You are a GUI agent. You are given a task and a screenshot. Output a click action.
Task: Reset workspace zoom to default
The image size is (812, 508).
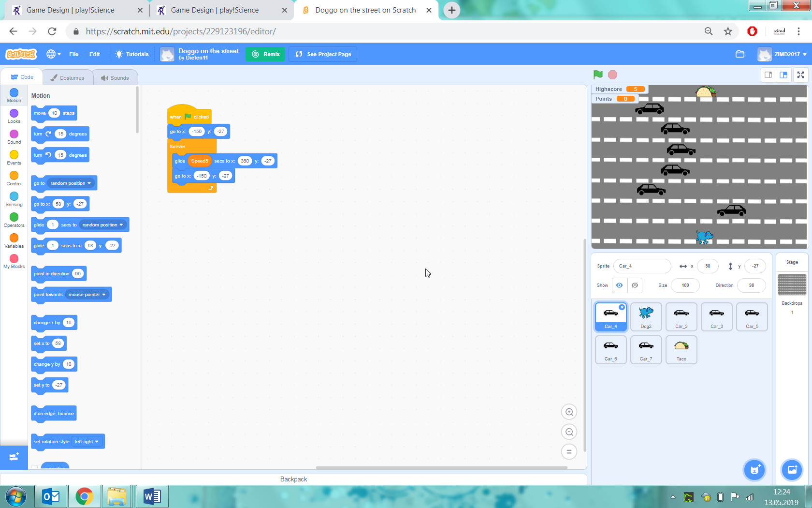(569, 452)
